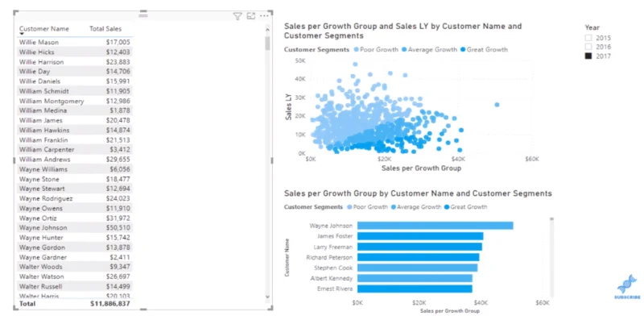This screenshot has width=644, height=320.
Task: Click the Richard Peterson bar
Action: tap(418, 257)
